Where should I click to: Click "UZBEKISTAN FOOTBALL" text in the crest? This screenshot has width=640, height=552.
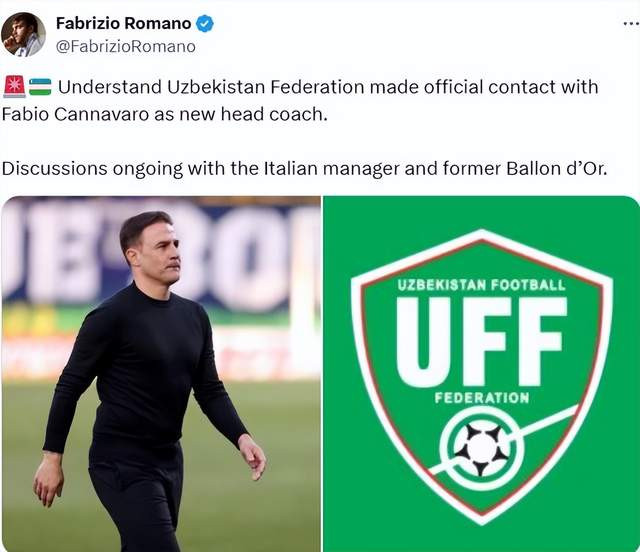(481, 285)
